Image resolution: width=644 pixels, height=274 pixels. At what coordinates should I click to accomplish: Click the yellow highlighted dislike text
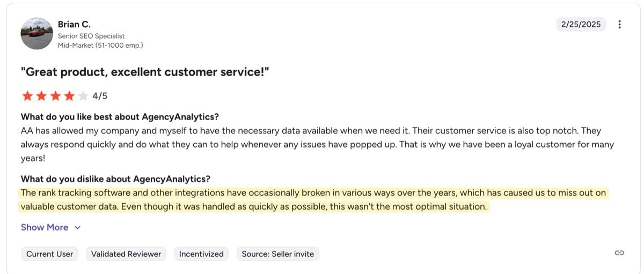[x=314, y=199]
